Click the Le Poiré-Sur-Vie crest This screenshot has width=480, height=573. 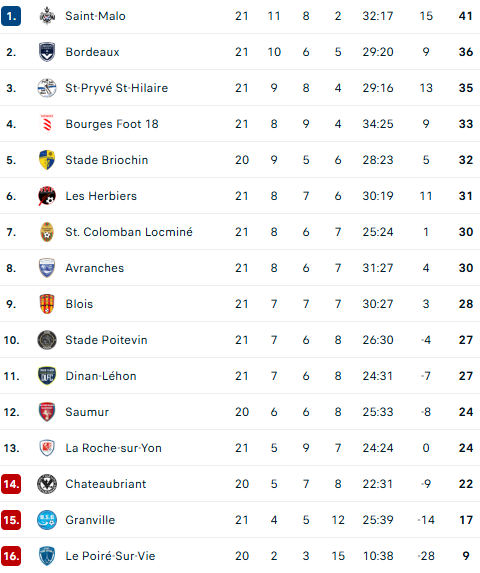point(47,556)
